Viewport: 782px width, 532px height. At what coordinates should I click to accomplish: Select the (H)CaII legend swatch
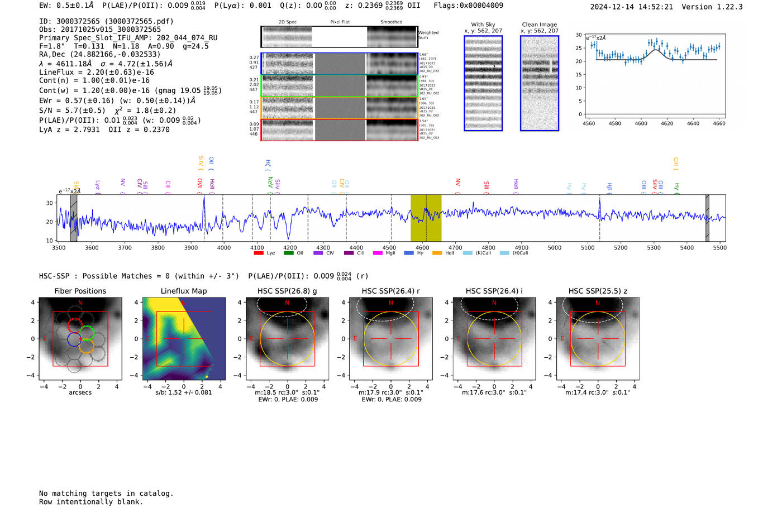coord(505,253)
